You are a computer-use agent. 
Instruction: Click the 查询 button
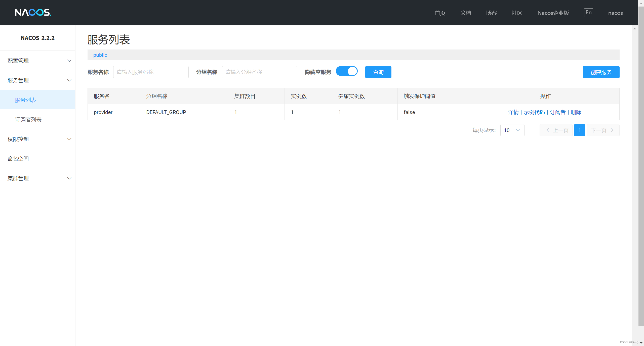click(x=378, y=72)
